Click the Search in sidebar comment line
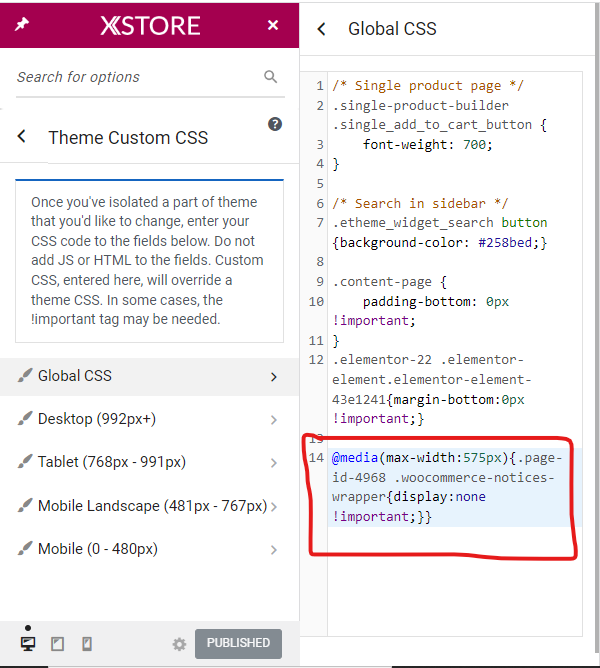Screen dimensions: 600x668 tap(420, 204)
